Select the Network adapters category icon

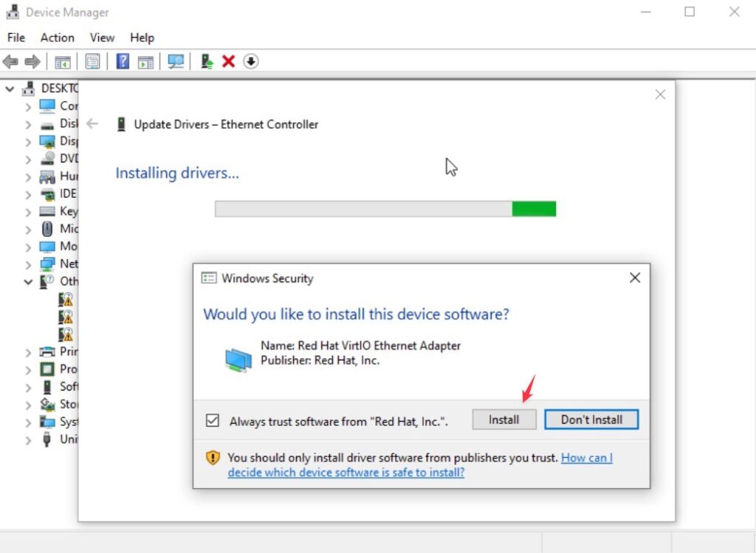pyautogui.click(x=47, y=264)
